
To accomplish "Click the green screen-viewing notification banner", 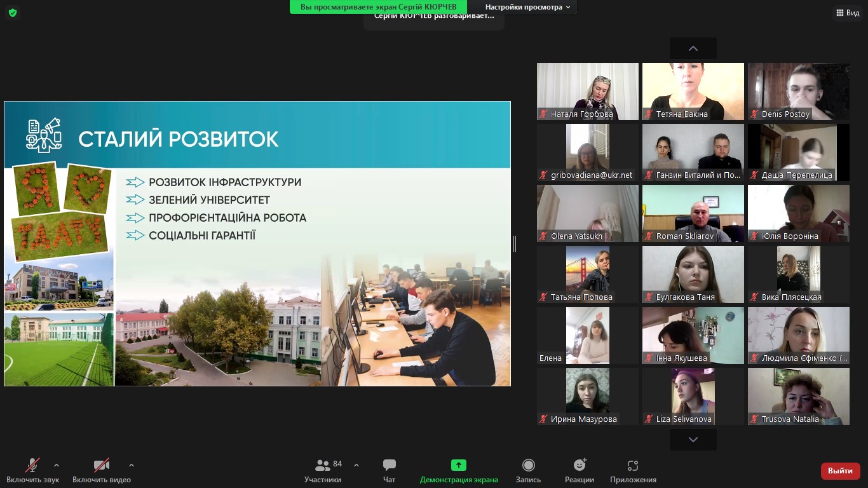I will click(378, 7).
